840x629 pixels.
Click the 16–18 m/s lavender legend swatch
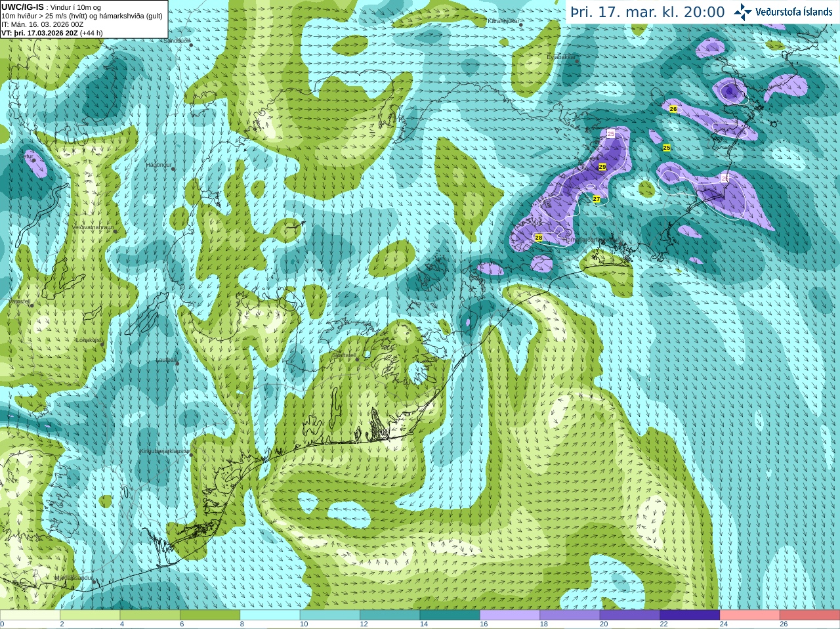click(x=510, y=615)
